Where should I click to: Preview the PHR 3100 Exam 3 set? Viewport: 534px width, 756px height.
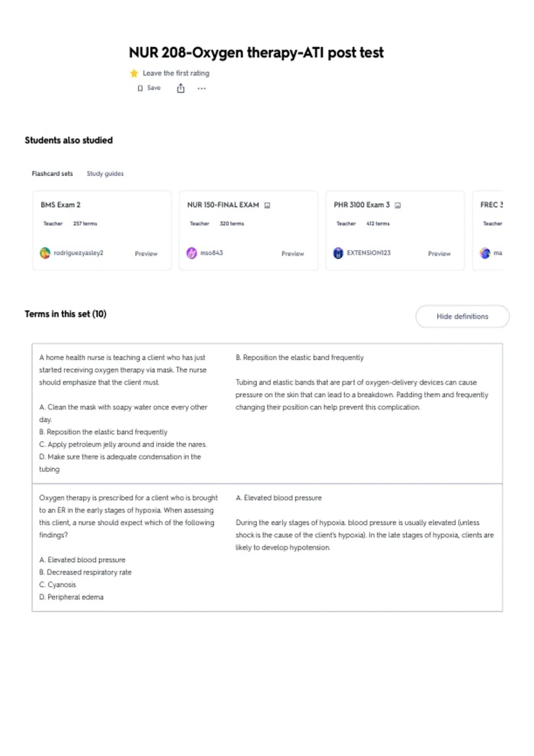[x=439, y=253]
